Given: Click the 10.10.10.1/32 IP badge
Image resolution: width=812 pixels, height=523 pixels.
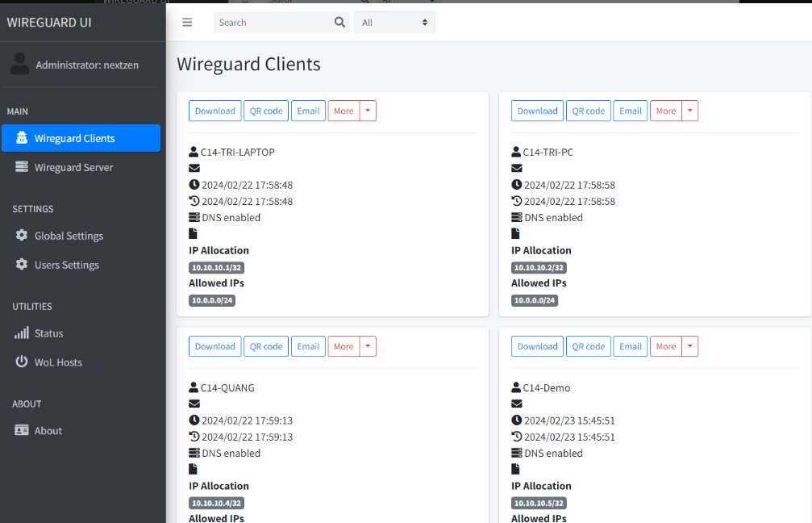Looking at the screenshot, I should tap(216, 267).
